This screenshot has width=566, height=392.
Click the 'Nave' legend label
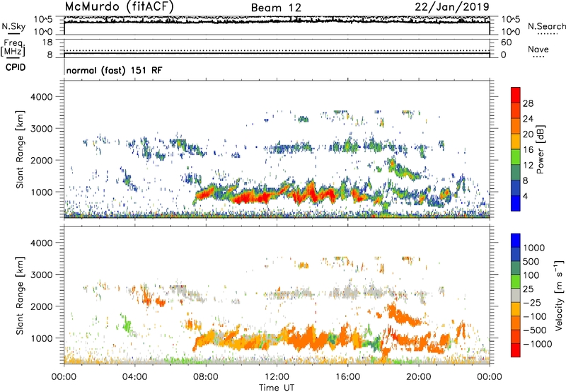pyautogui.click(x=538, y=49)
